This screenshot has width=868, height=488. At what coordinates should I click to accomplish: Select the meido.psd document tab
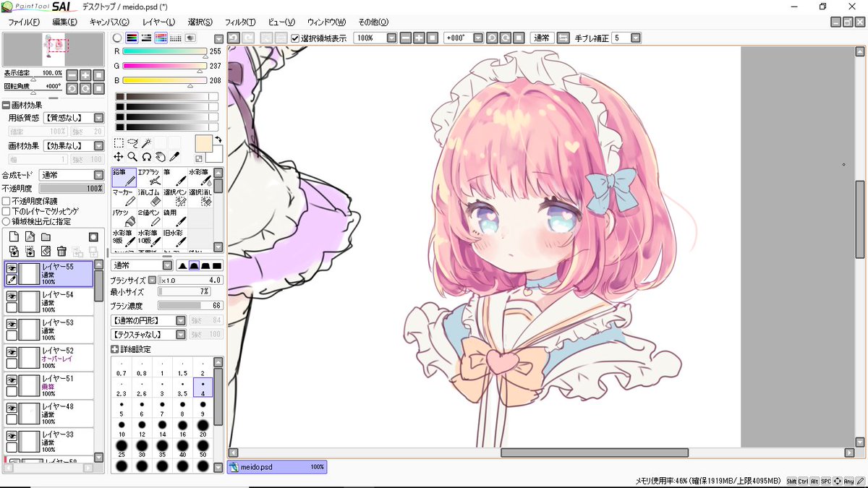click(278, 467)
